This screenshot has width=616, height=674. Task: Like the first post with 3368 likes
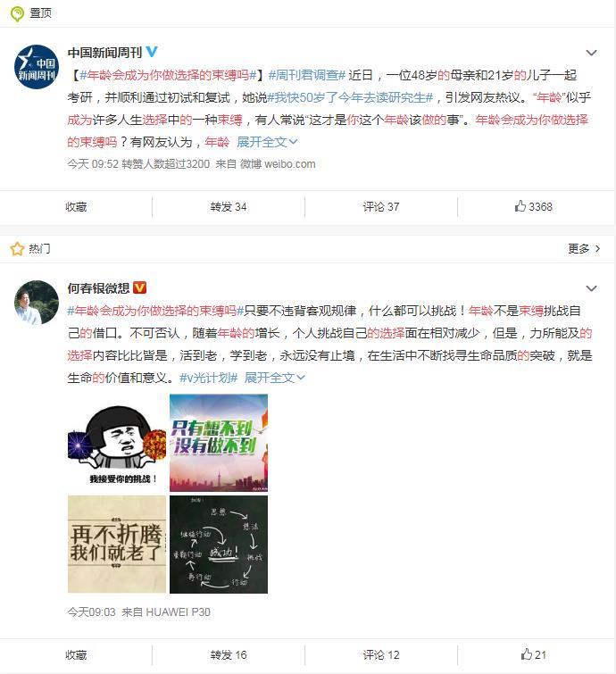coord(534,207)
